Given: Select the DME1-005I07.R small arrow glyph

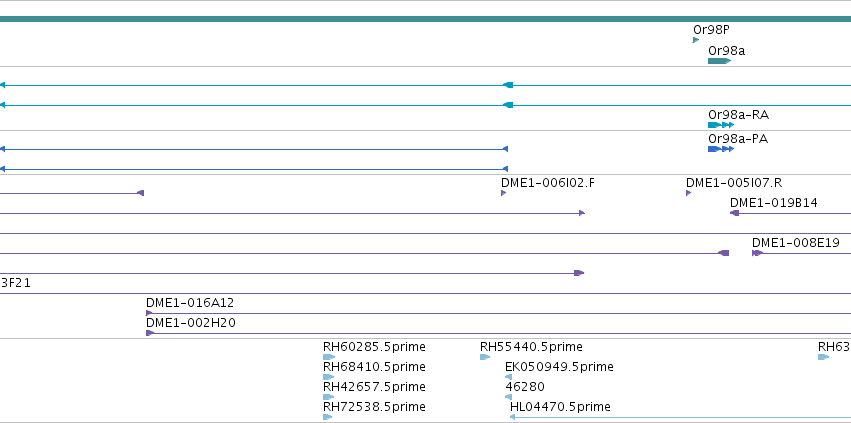Looking at the screenshot, I should tap(689, 193).
